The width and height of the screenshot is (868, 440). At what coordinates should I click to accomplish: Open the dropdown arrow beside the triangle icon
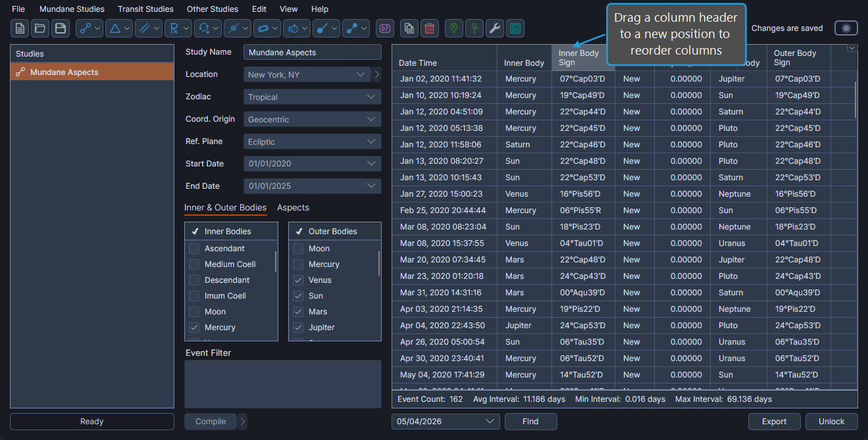[128, 28]
